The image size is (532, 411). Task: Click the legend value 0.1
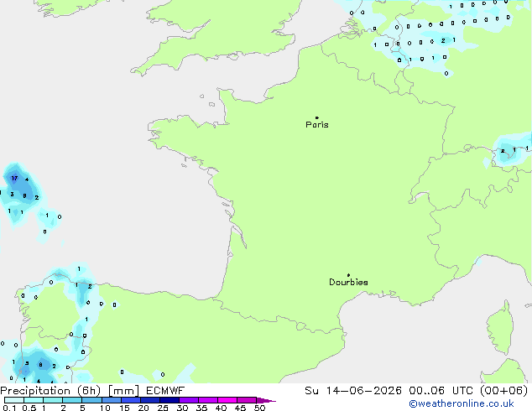9,408
